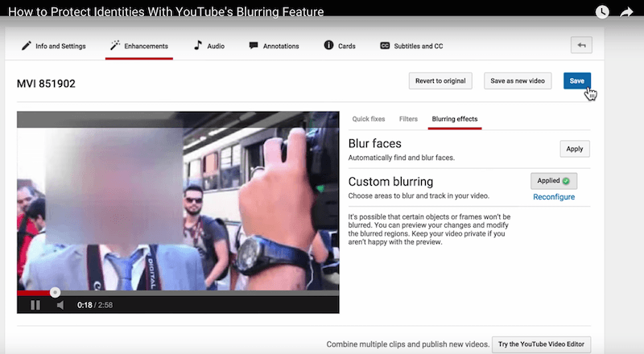Image resolution: width=644 pixels, height=354 pixels.
Task: Click Try the YouTube Video Editor
Action: pos(541,344)
